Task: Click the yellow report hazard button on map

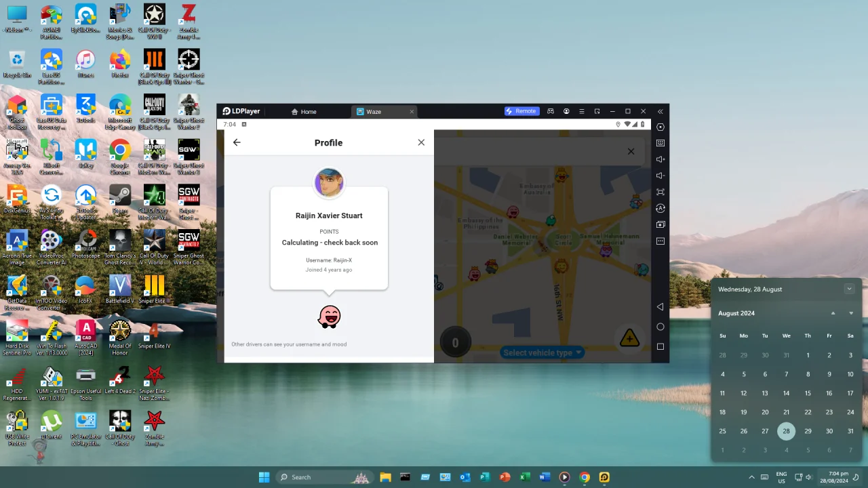Action: 629,338
